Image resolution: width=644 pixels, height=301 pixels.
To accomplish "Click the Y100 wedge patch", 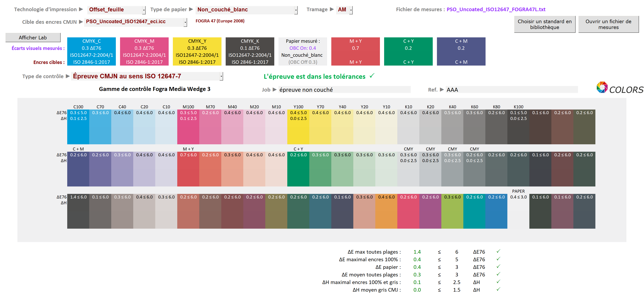I will click(298, 127).
